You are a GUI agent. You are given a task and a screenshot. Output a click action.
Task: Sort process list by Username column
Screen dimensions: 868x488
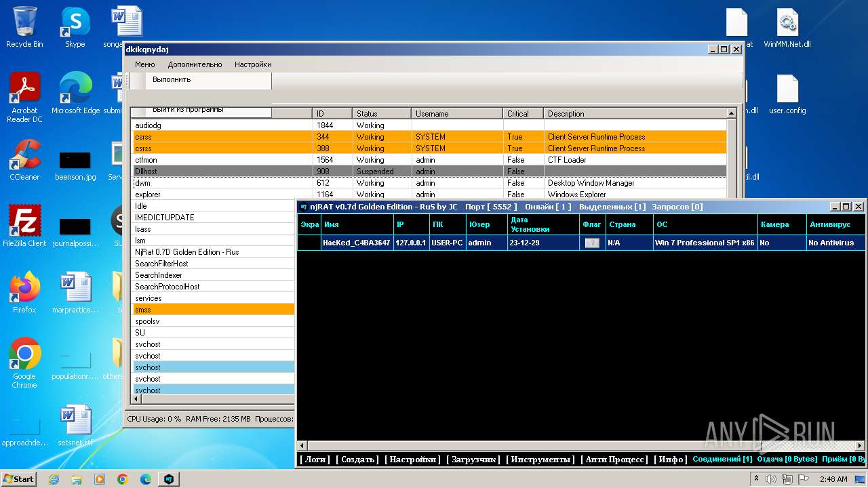click(457, 113)
